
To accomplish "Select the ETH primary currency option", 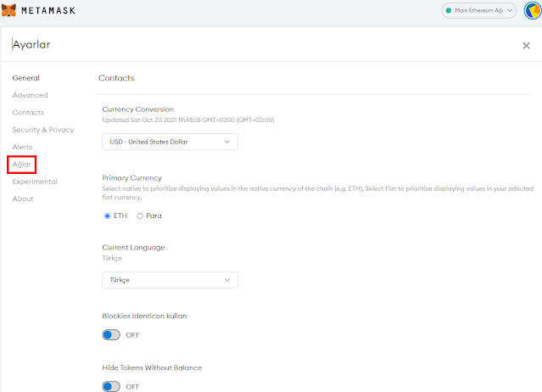I will [108, 216].
